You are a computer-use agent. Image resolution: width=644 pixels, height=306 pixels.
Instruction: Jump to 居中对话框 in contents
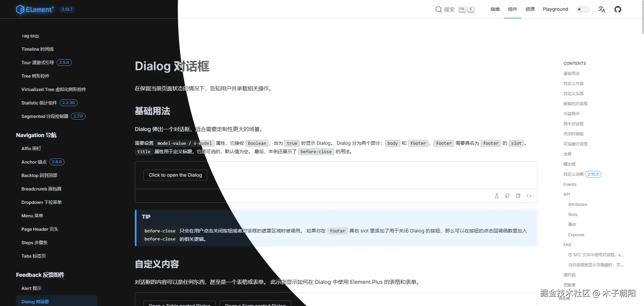coord(574,124)
